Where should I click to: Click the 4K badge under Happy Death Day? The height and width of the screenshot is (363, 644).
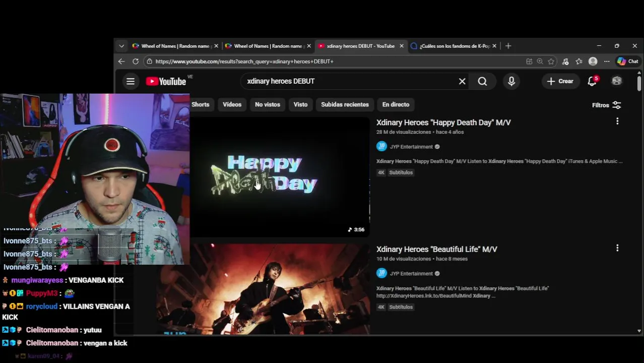click(x=381, y=172)
